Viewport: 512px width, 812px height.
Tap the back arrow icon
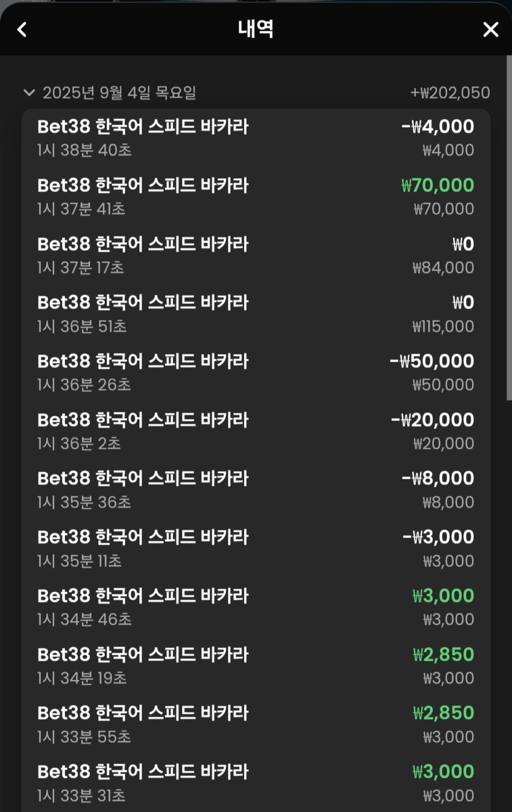[x=22, y=29]
